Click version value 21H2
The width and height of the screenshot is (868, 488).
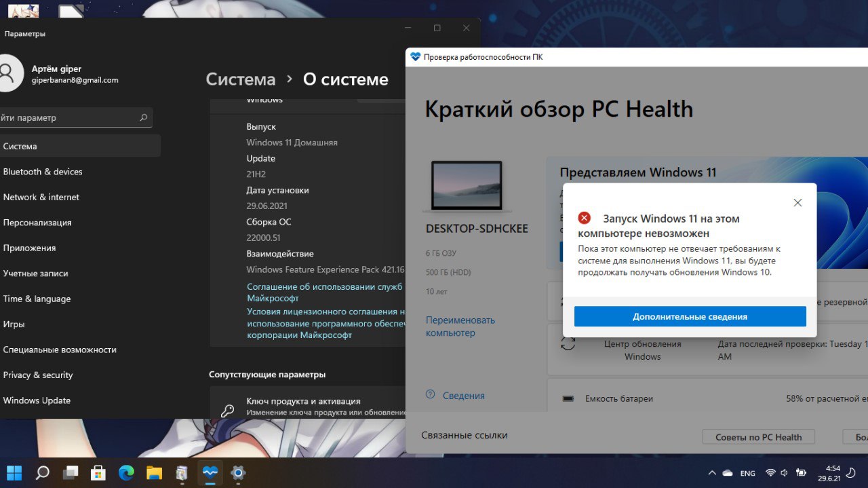(256, 174)
